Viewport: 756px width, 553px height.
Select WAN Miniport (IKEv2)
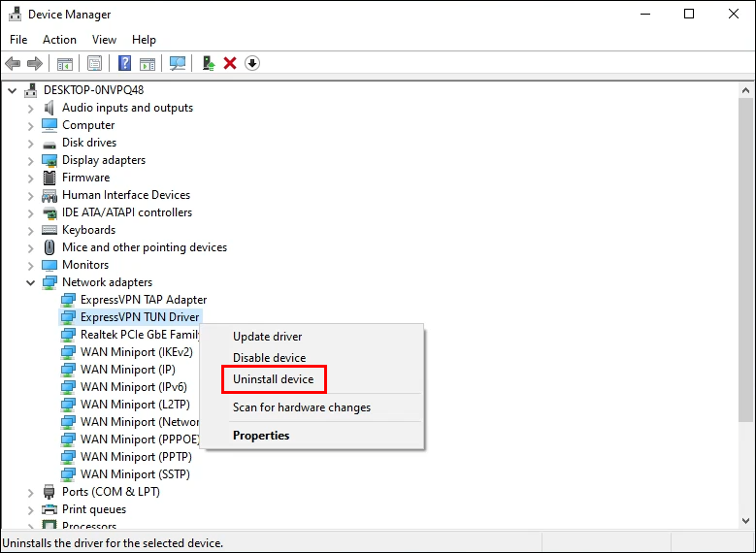(137, 352)
